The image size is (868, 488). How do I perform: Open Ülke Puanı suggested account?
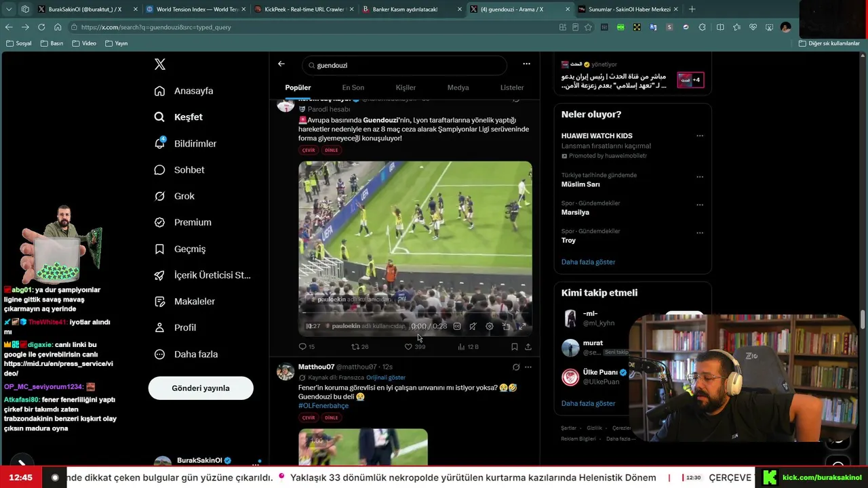coord(599,372)
